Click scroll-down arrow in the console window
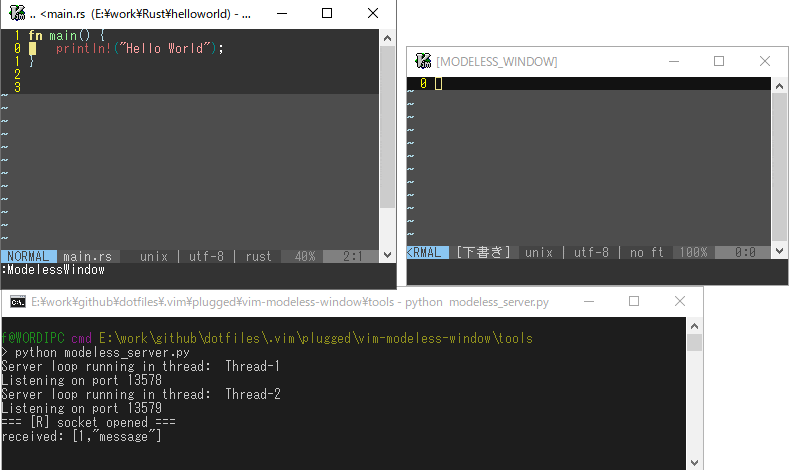792x470 pixels. coord(695,462)
